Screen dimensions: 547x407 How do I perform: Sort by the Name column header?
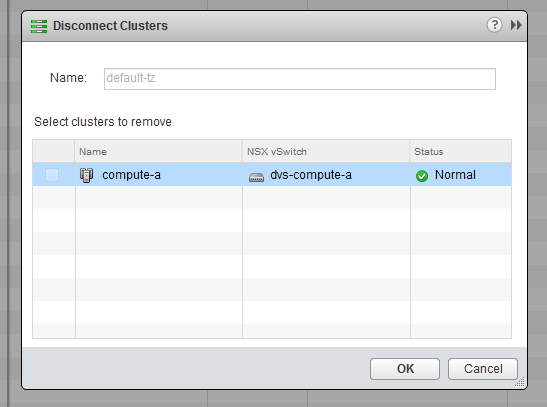point(158,151)
